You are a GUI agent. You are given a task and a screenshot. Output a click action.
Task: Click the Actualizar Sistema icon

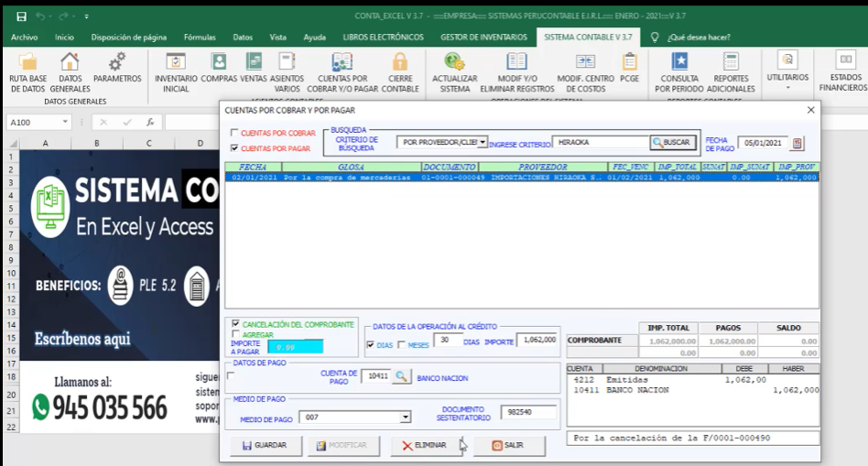(x=455, y=62)
